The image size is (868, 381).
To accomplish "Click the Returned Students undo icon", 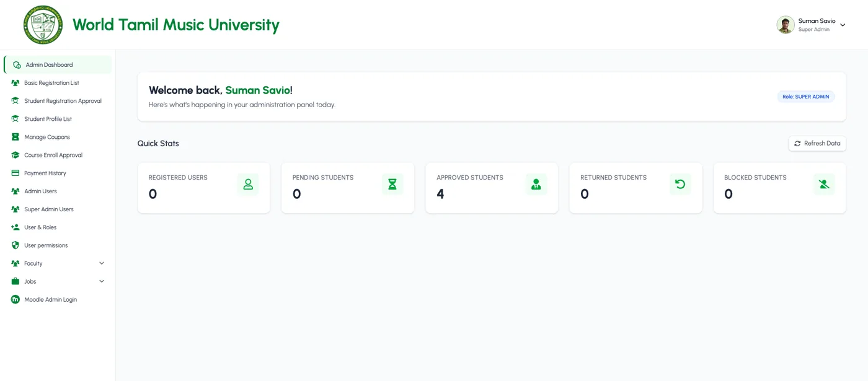I will (680, 184).
